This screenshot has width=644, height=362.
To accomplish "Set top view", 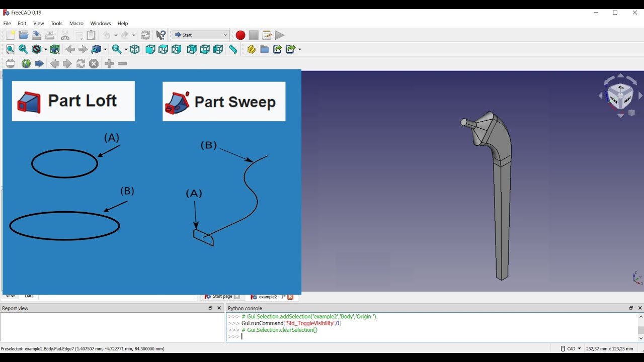I will pos(163,49).
